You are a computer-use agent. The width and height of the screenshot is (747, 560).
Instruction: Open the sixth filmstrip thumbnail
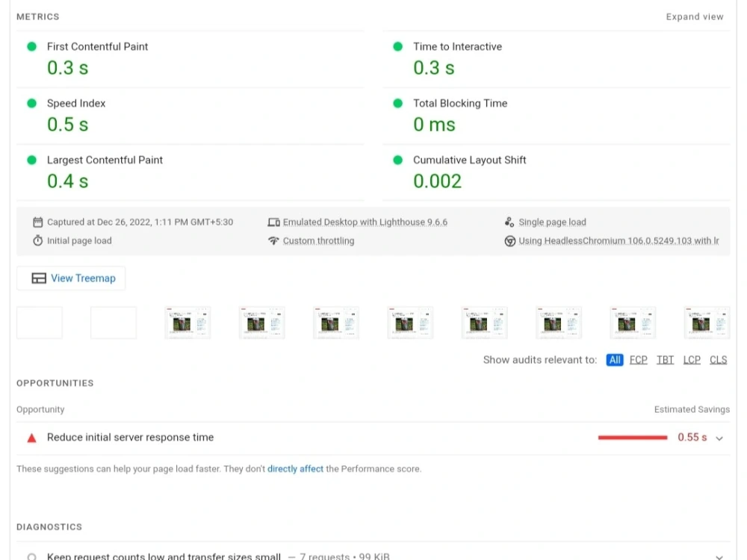[x=410, y=323]
